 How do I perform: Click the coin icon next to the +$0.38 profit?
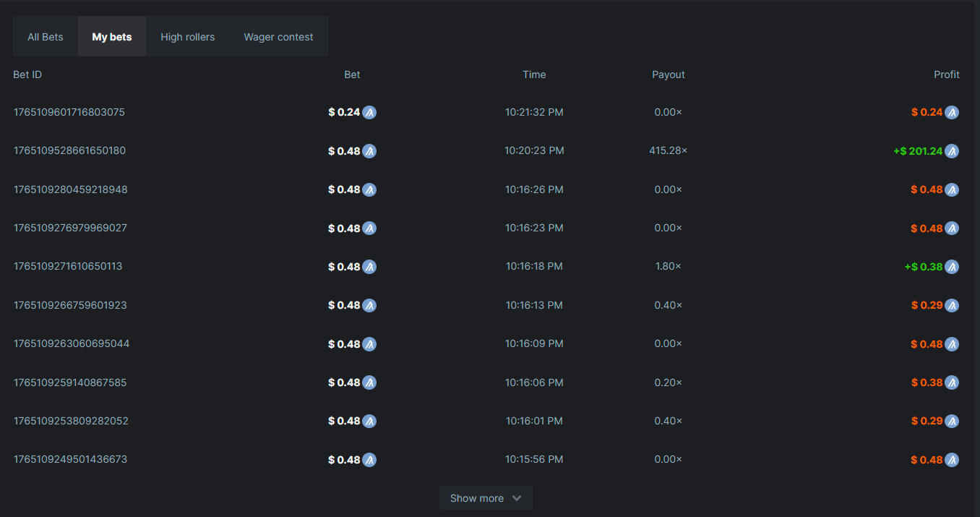pyautogui.click(x=952, y=267)
